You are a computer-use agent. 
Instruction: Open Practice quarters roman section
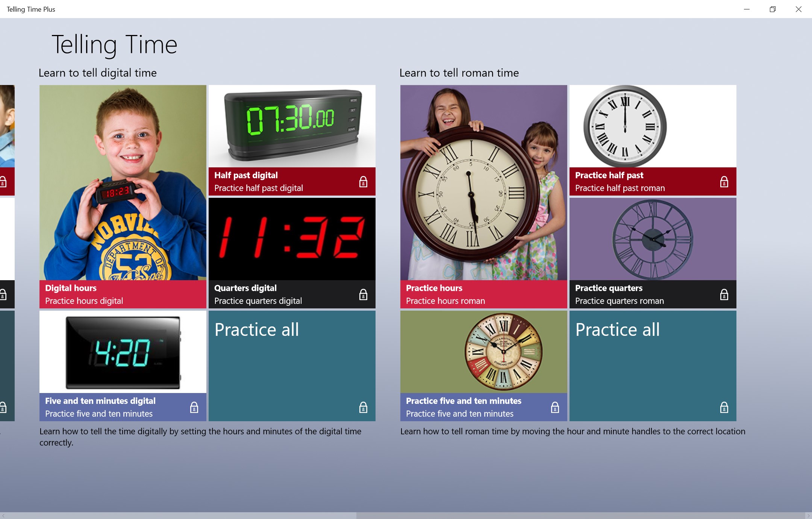click(x=653, y=252)
